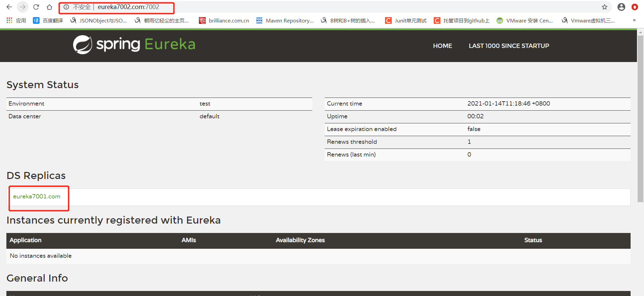Select the Environment value test
The image size is (644, 296).
(205, 104)
